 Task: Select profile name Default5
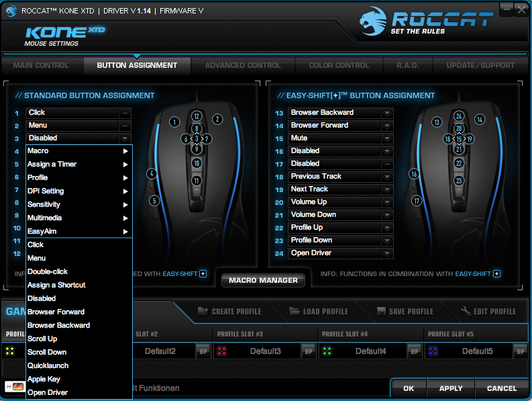pos(477,351)
